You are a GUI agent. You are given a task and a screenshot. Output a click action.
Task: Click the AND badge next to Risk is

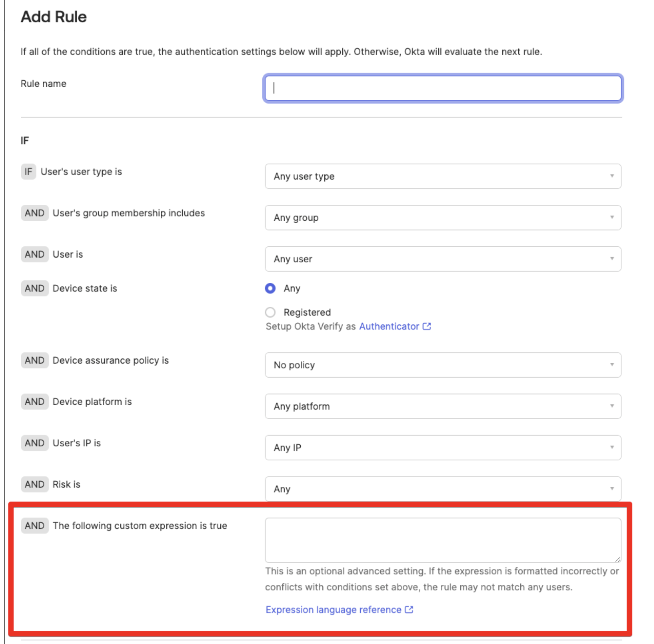click(x=35, y=484)
